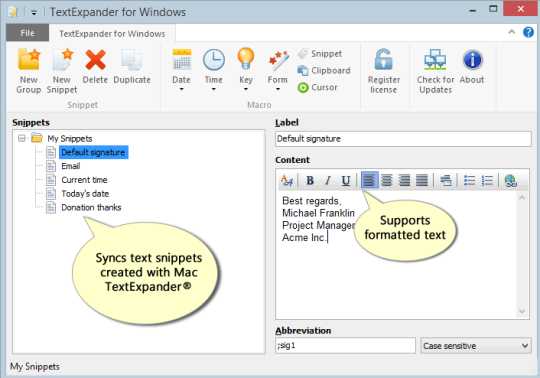
Task: Open the Time dropdown arrow
Action: 214,90
